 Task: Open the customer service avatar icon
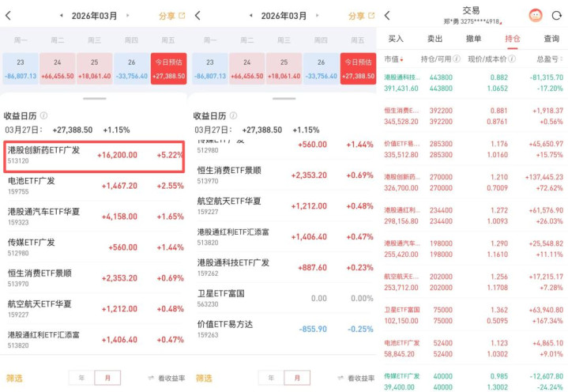pyautogui.click(x=536, y=16)
